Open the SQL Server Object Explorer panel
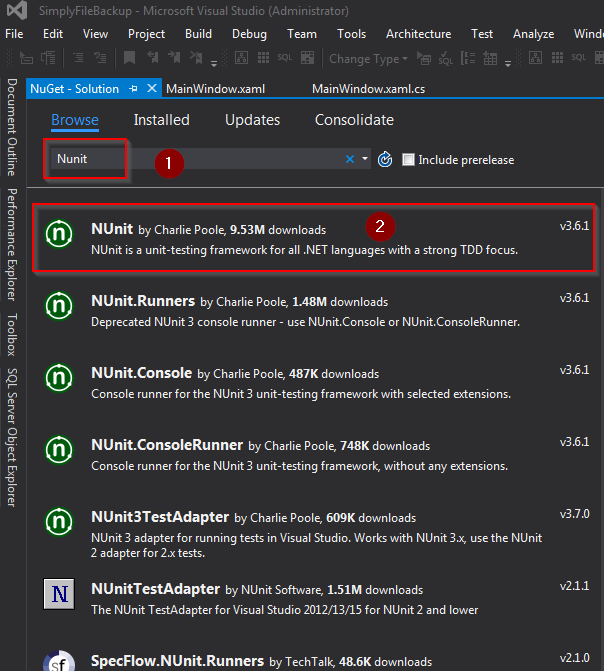Screen dimensions: 604x671 point(12,437)
